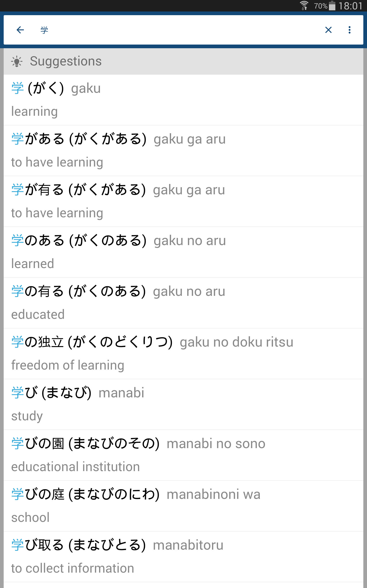The image size is (367, 588).
Task: Clear the search text with X icon
Action: [x=328, y=30]
